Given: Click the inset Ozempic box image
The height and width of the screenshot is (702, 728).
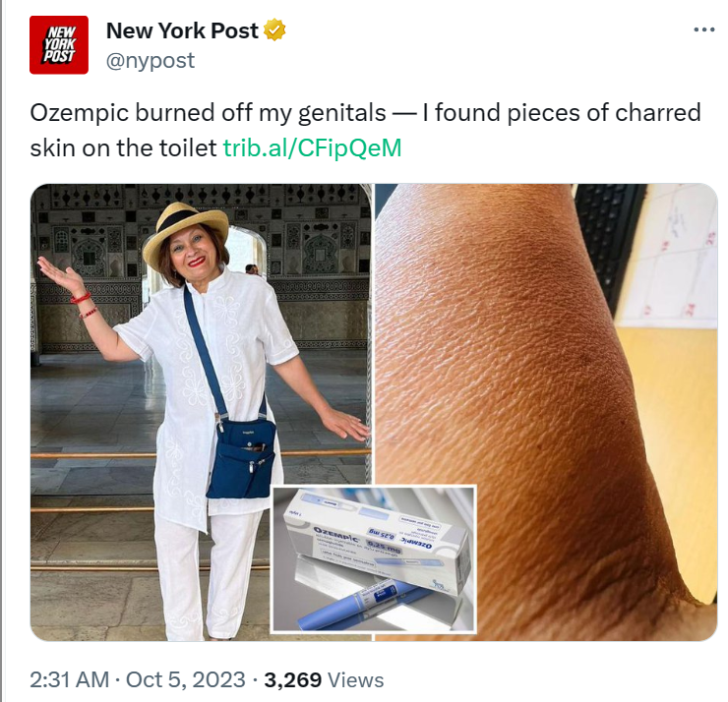Looking at the screenshot, I should coord(373,558).
